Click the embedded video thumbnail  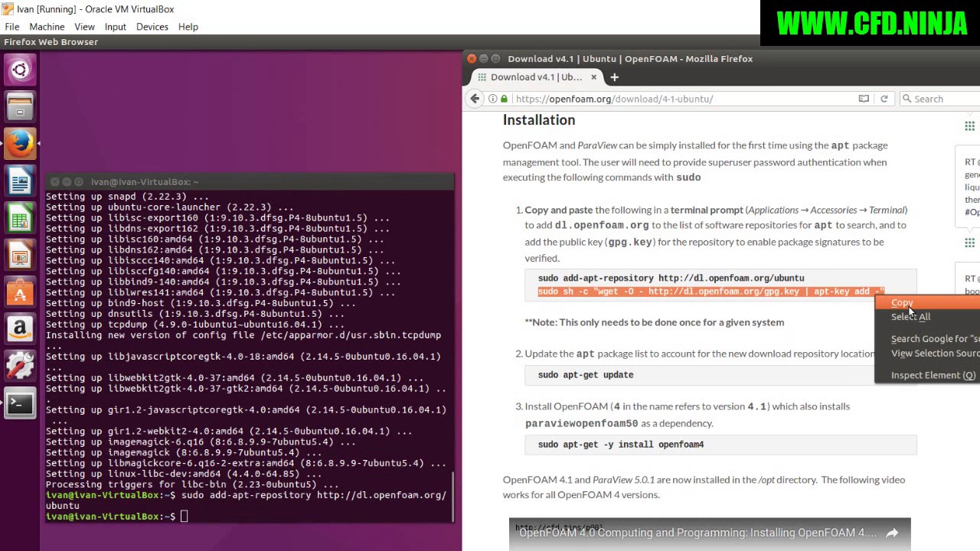coord(710,535)
